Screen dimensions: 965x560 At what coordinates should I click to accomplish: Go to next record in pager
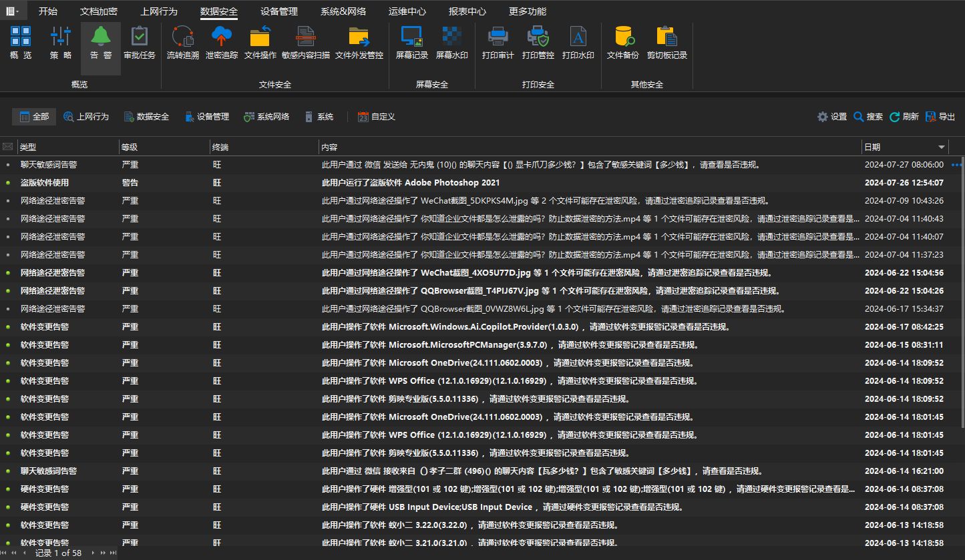point(93,553)
